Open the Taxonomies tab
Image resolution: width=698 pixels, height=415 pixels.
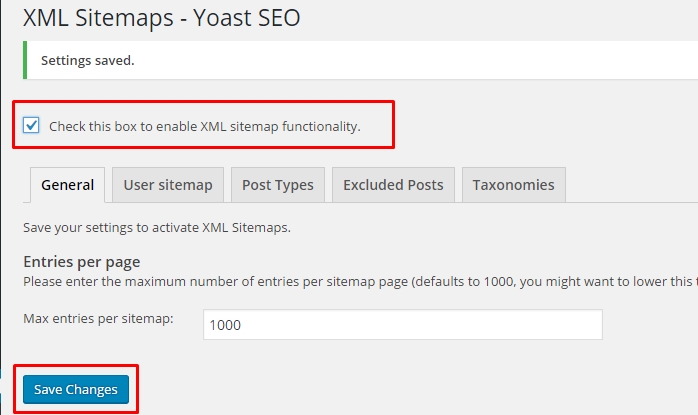click(x=514, y=185)
